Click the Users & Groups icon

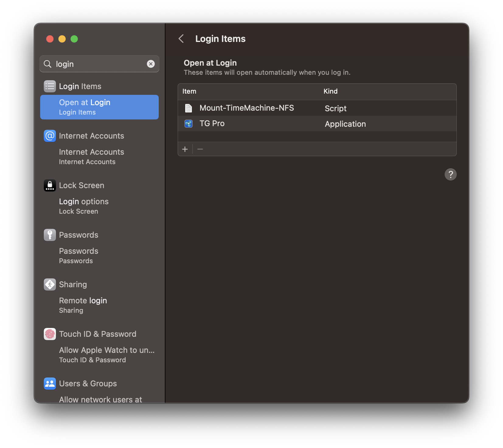tap(50, 383)
